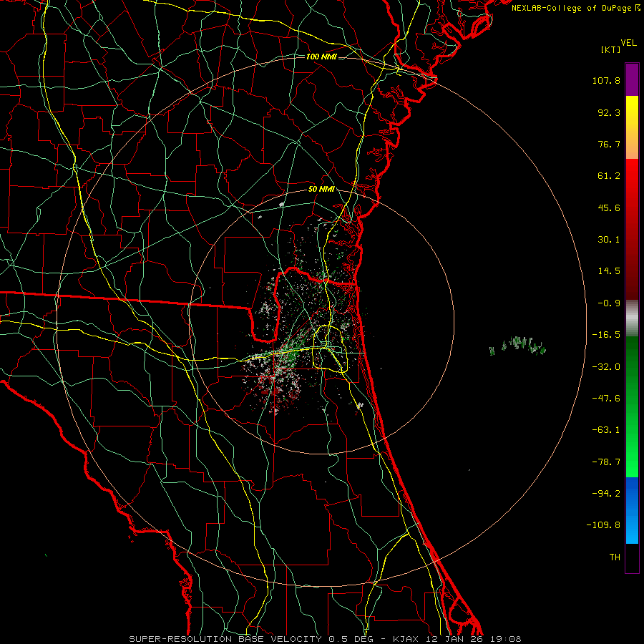Click the -94.2 velocity scale value
This screenshot has width=644, height=644.
coord(606,494)
